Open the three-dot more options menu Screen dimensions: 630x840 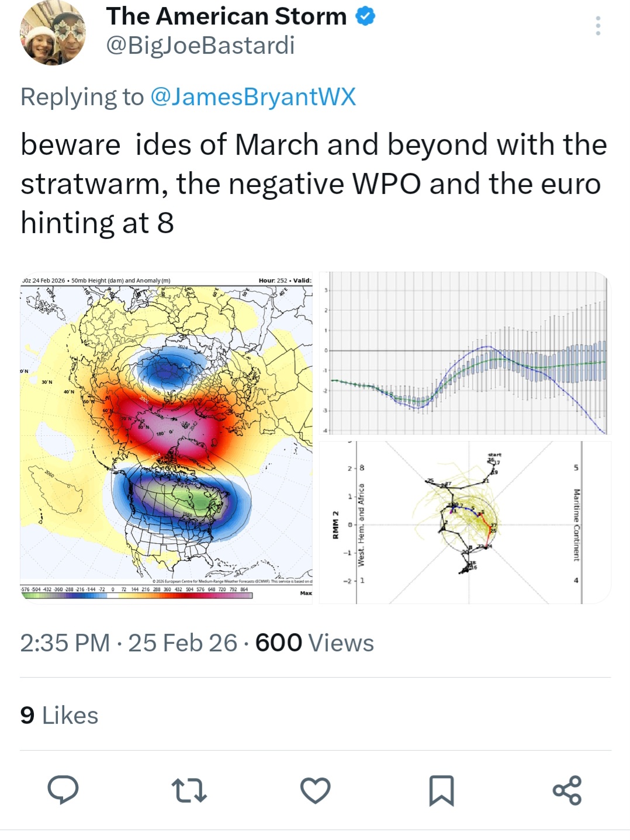(x=598, y=26)
